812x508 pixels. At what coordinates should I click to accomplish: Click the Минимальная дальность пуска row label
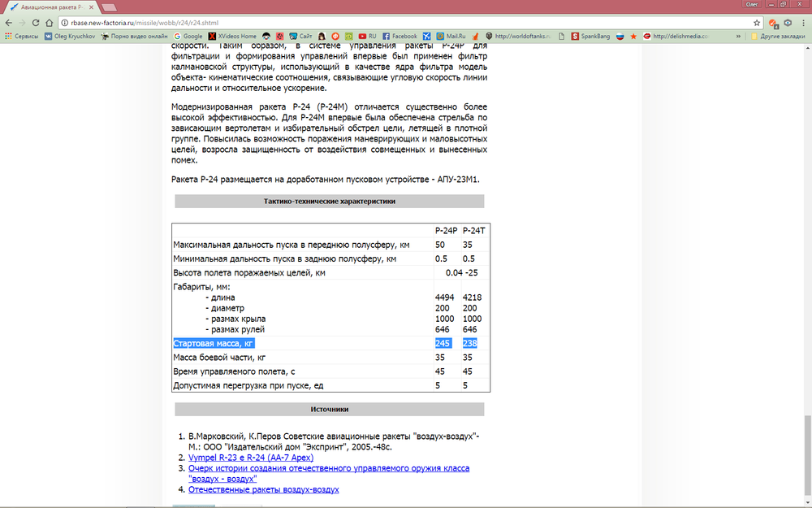[x=285, y=258]
